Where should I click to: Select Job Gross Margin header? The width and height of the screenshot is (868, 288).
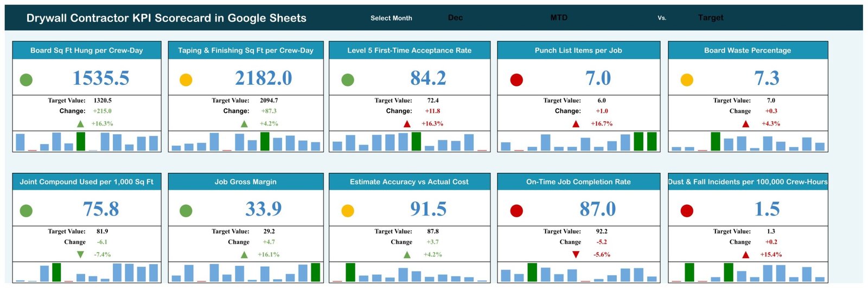coord(246,182)
